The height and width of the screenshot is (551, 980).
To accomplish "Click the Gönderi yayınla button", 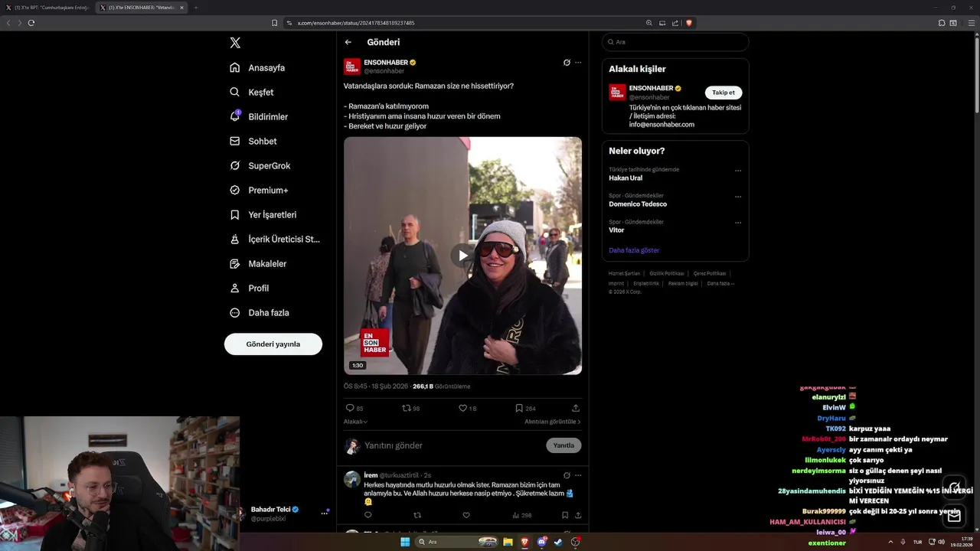I will click(273, 344).
